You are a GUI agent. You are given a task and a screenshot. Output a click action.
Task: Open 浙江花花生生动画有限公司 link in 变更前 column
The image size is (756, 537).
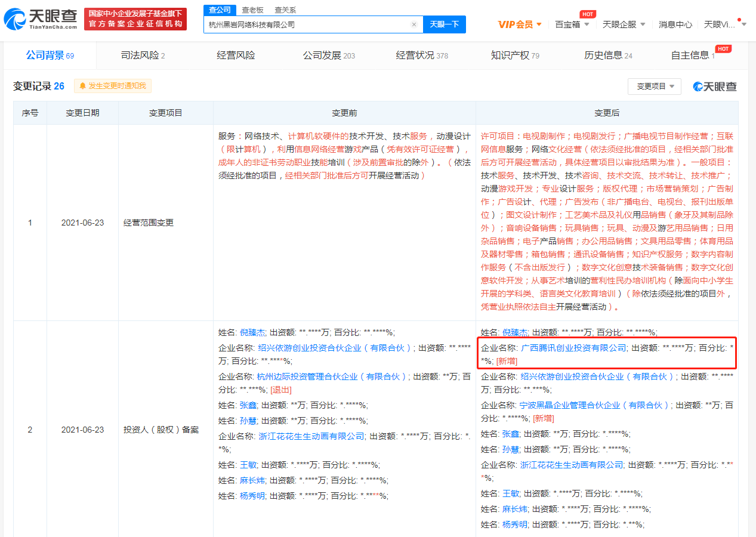(311, 436)
